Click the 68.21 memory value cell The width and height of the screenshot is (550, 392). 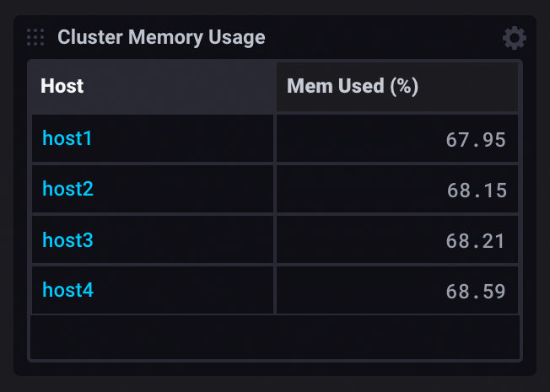pos(476,242)
